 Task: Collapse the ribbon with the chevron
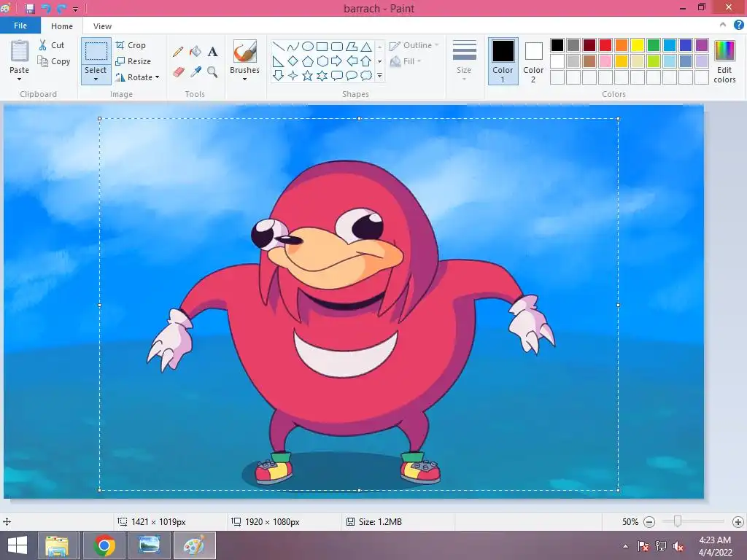point(723,25)
